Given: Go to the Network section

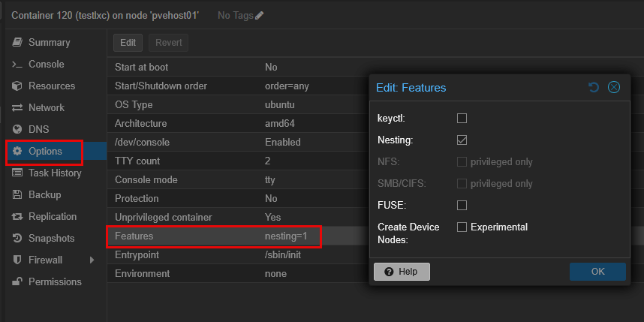Looking at the screenshot, I should (x=56, y=107).
